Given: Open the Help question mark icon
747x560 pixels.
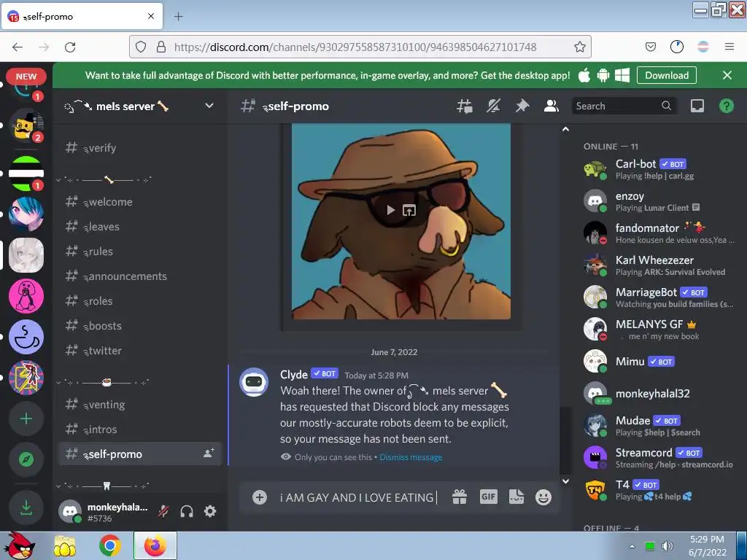Looking at the screenshot, I should [727, 106].
